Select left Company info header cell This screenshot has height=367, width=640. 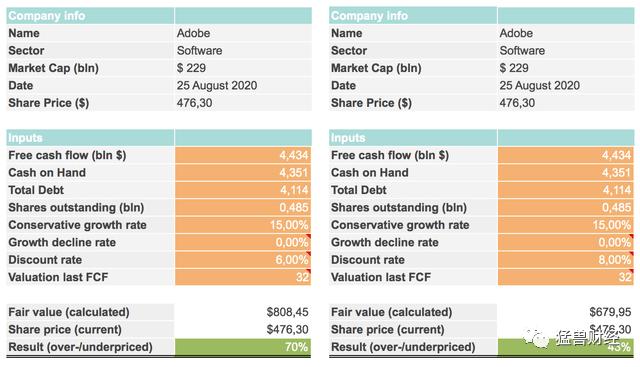pos(90,16)
